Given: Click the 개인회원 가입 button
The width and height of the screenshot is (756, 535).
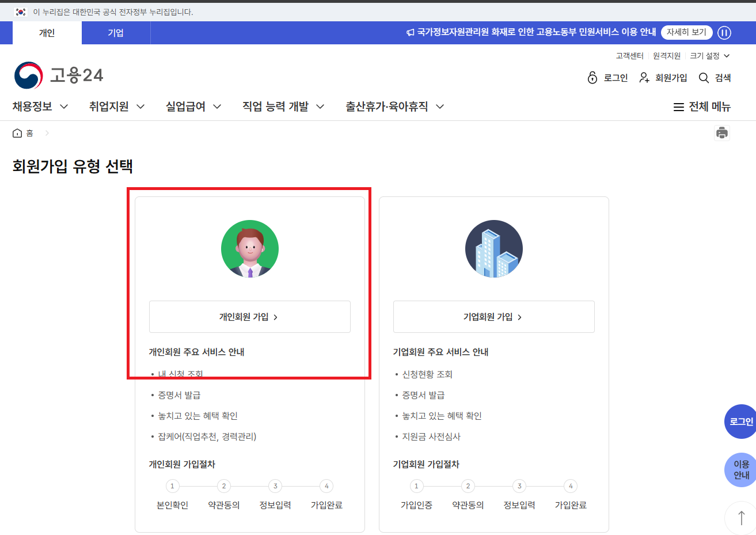Looking at the screenshot, I should pos(249,316).
